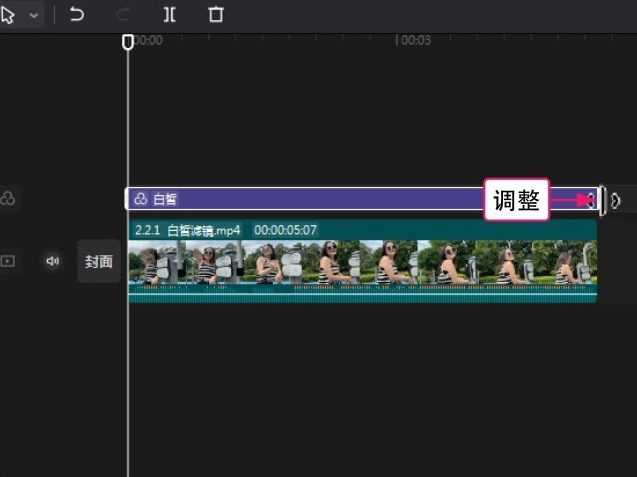Click the 00:03 mark on the ruler

pyautogui.click(x=415, y=40)
